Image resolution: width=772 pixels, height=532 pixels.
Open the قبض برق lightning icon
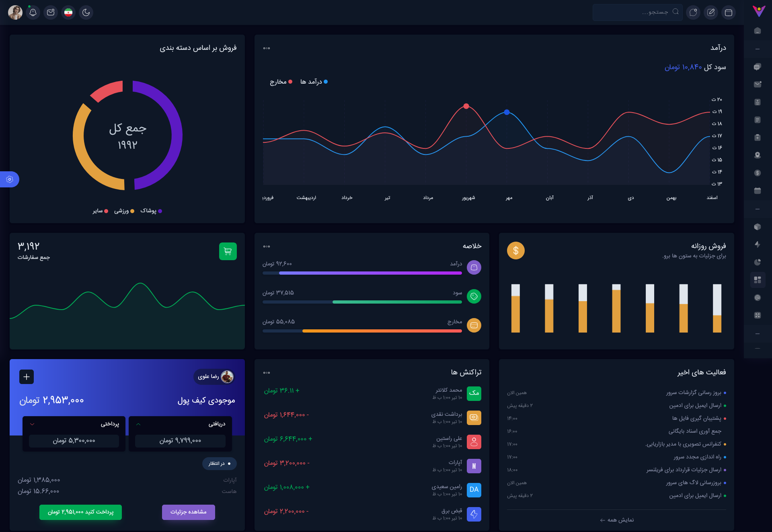click(x=474, y=514)
